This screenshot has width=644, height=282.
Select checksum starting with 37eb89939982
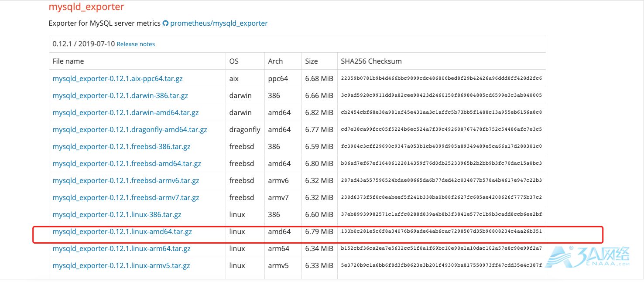tap(441, 214)
